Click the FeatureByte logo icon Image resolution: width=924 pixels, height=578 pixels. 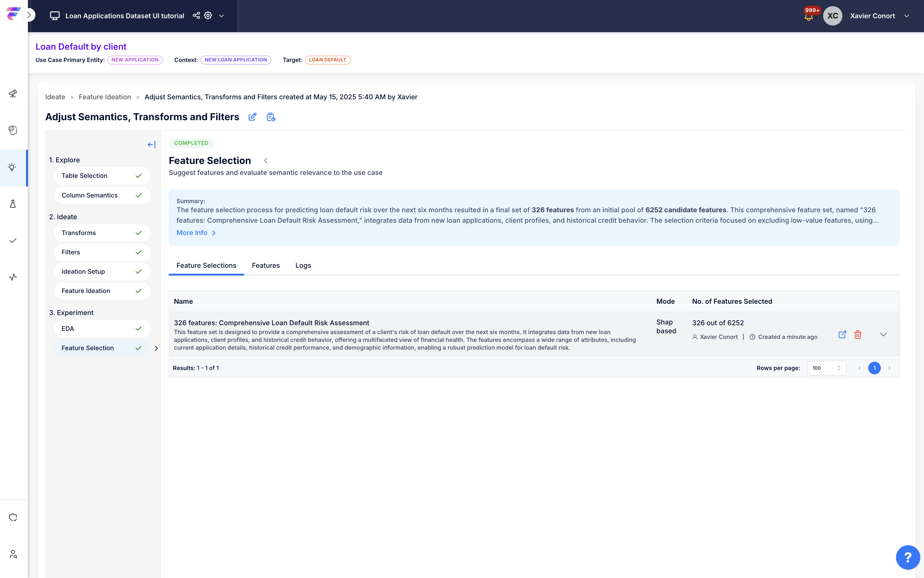pyautogui.click(x=13, y=14)
